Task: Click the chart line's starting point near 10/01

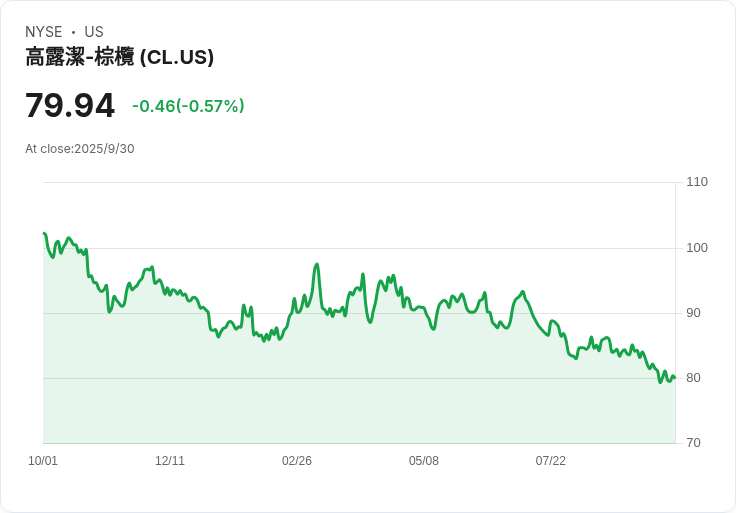Action: pos(44,233)
